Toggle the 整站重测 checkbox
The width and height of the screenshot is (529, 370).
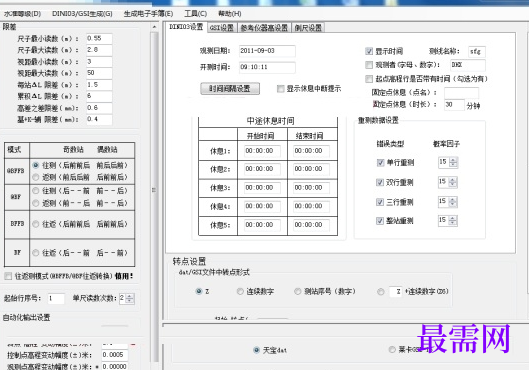[380, 221]
